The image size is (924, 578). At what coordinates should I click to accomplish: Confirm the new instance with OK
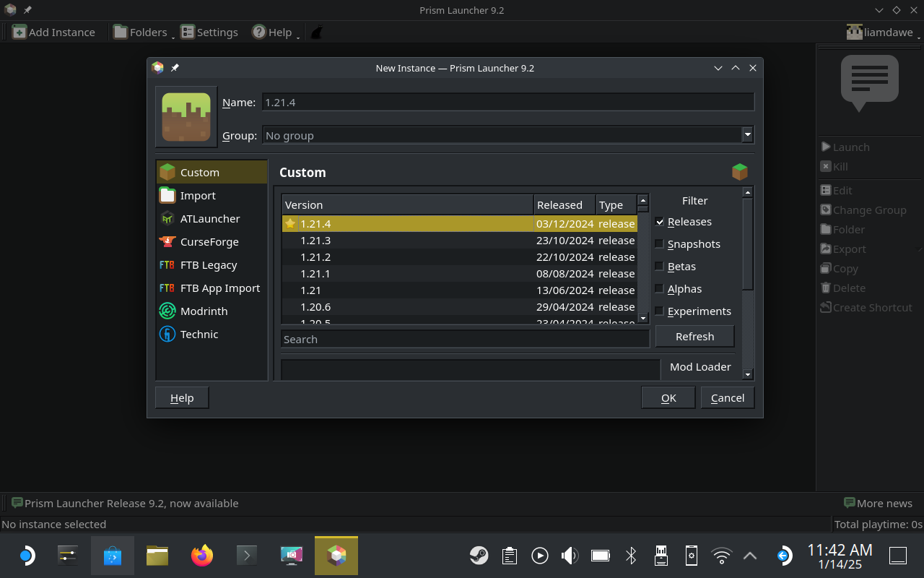[x=668, y=398]
